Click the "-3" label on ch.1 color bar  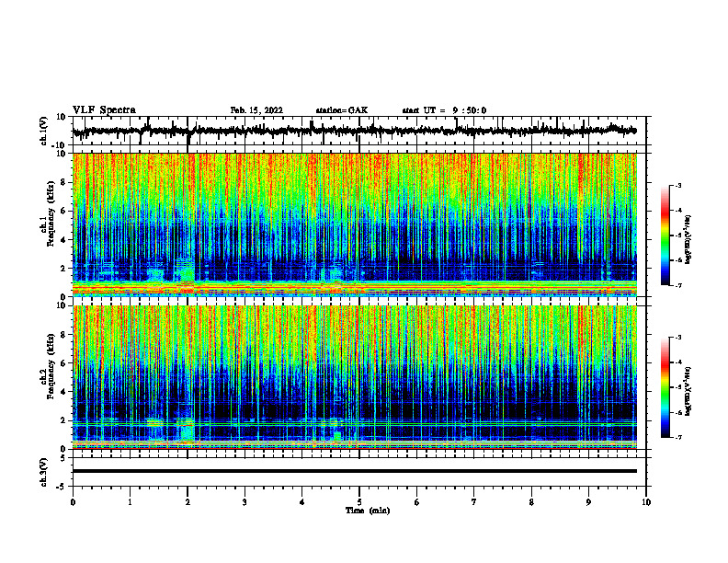(678, 186)
